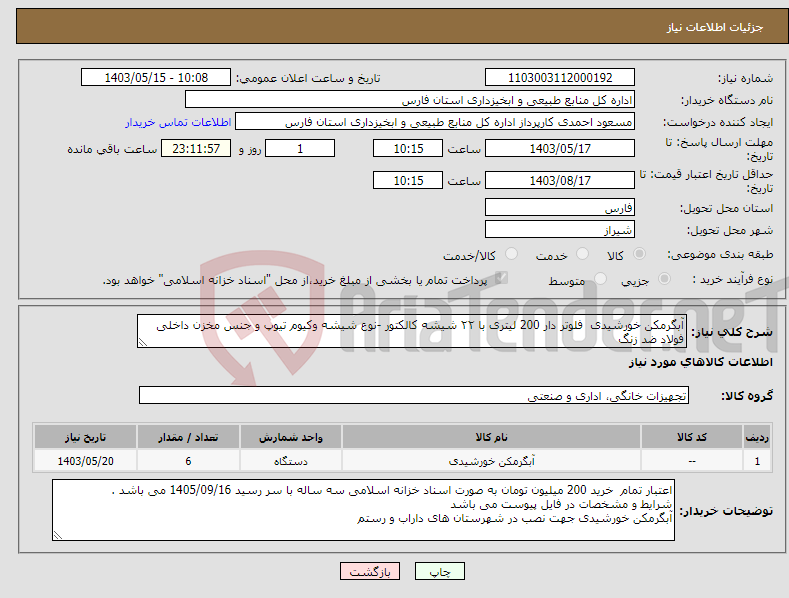Screen dimensions: 789x598
Task: Click the delivery province field فارس
Action: click(560, 207)
